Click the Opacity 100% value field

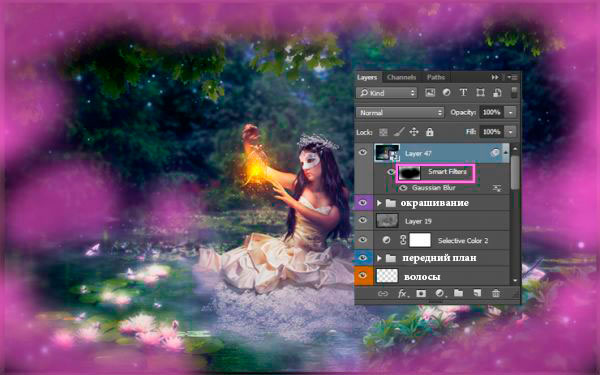point(492,112)
